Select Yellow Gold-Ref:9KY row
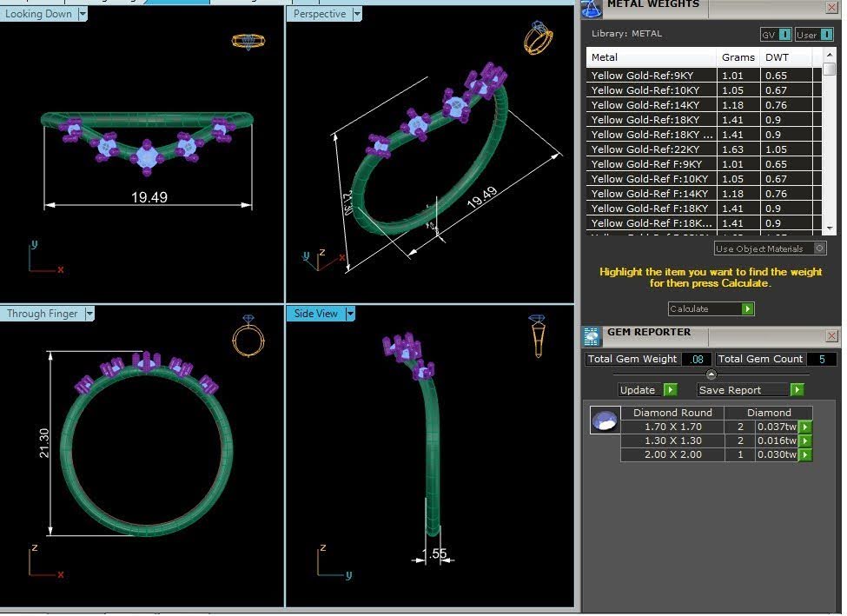Image resolution: width=847 pixels, height=616 pixels. [704, 76]
